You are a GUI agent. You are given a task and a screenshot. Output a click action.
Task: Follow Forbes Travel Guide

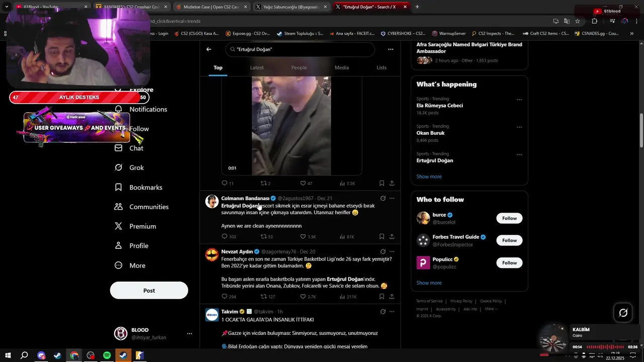coord(509,240)
